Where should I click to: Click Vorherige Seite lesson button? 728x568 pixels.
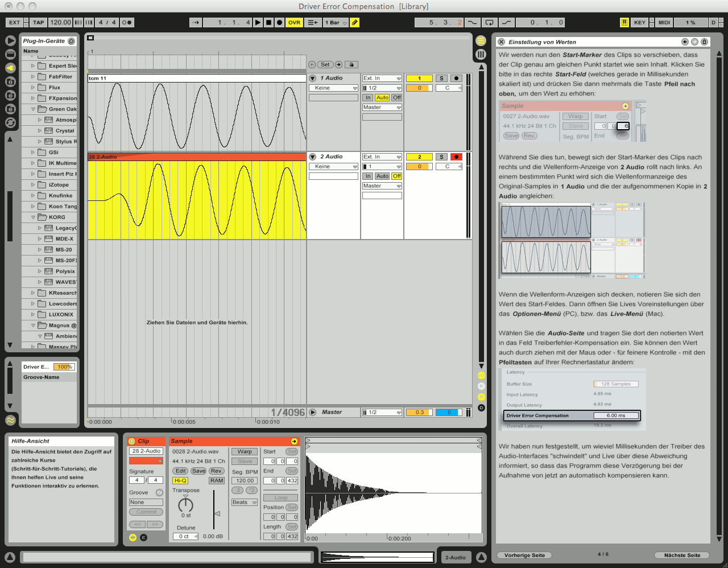coord(524,555)
